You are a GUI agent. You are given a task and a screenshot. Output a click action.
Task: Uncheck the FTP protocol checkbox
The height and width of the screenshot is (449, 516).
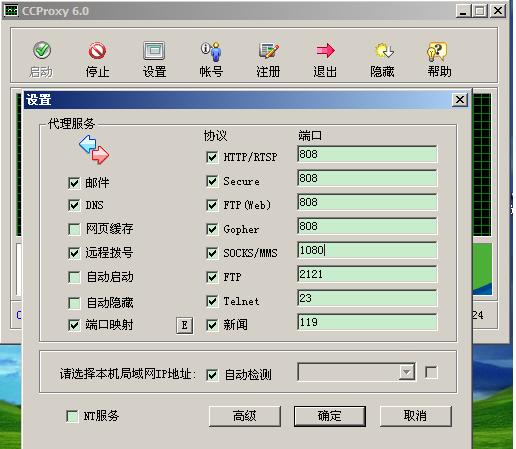[212, 277]
